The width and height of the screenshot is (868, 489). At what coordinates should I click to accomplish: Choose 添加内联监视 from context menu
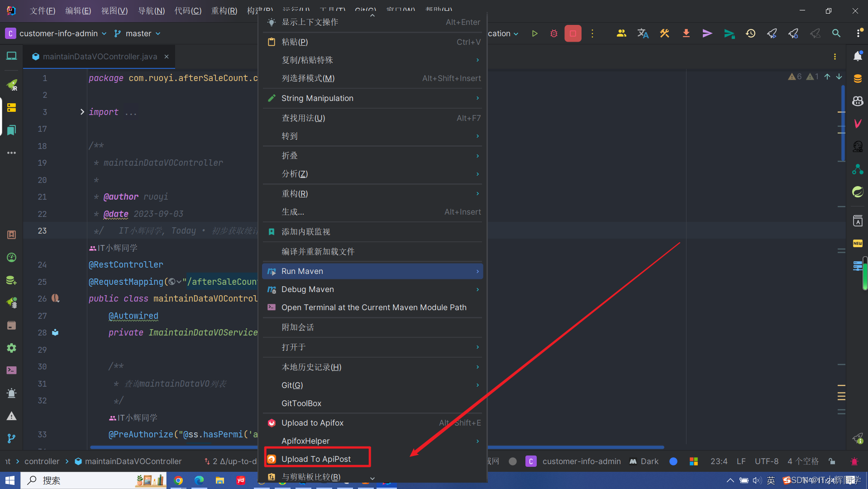click(372, 232)
